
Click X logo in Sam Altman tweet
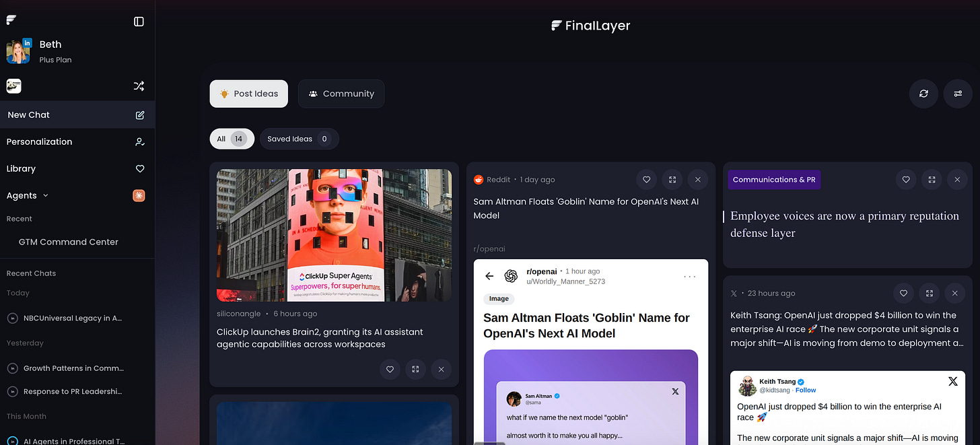click(675, 391)
